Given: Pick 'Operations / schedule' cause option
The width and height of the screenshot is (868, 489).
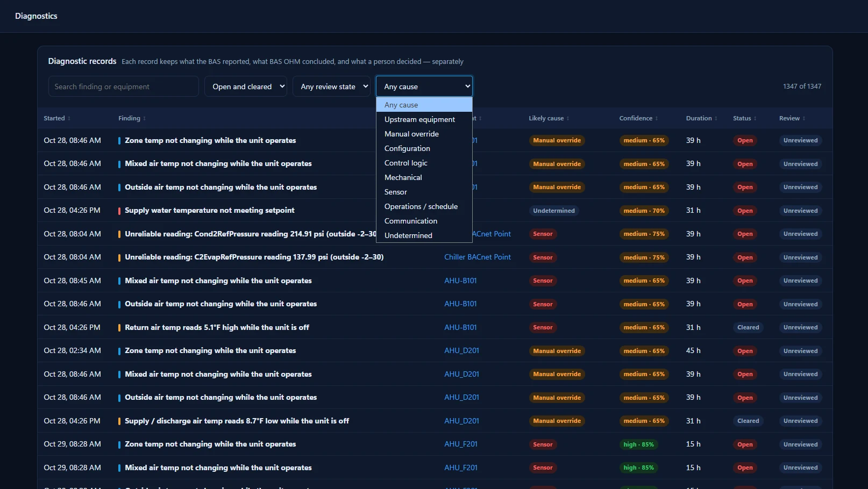Looking at the screenshot, I should pos(424,206).
